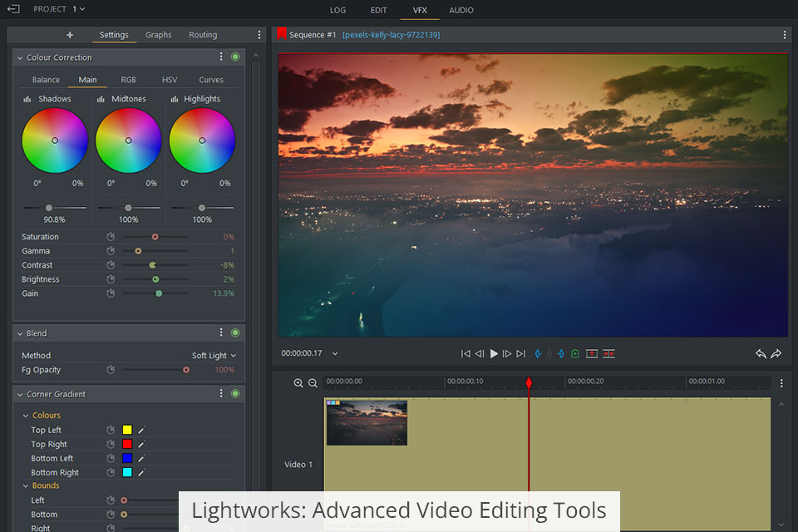Disable the Colour Correction effect

(235, 57)
